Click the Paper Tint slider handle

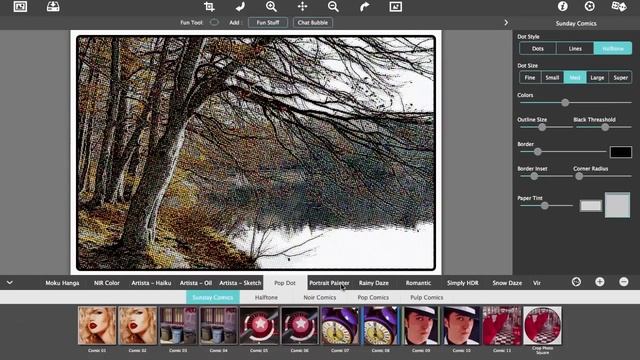pos(544,206)
